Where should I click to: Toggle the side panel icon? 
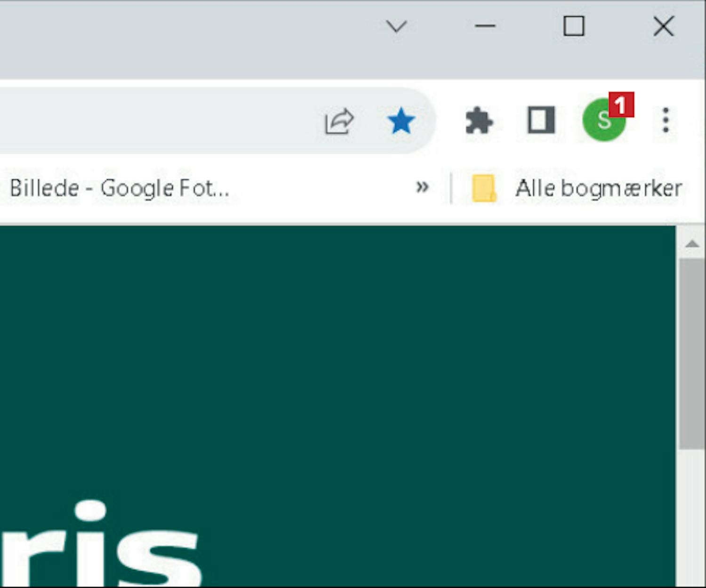click(541, 121)
